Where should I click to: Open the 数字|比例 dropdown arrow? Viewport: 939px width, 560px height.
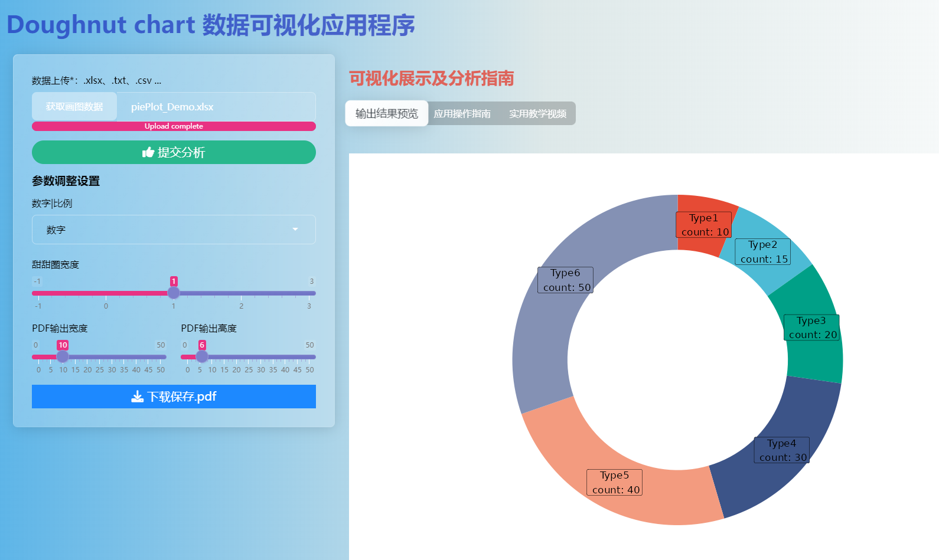[x=295, y=230]
